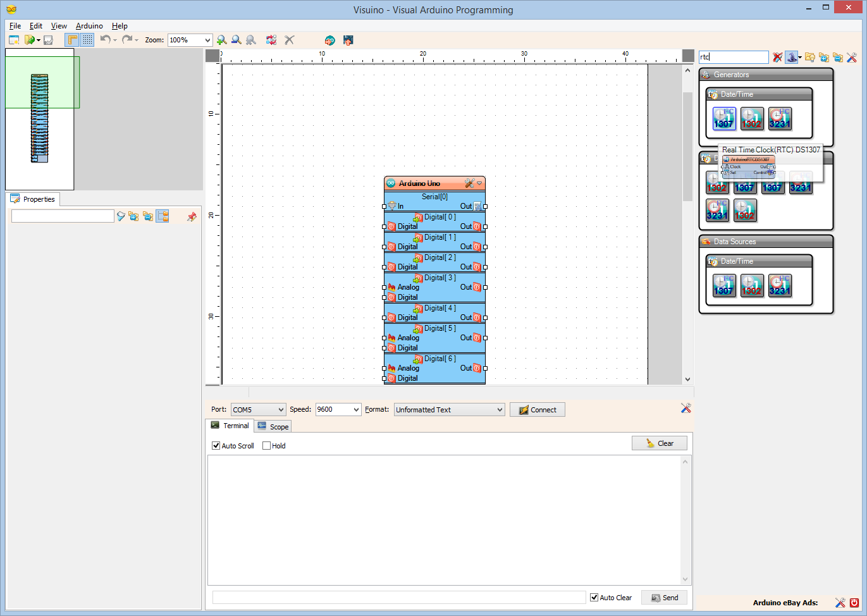This screenshot has width=867, height=616.
Task: Expand all component categories icon
Action: [824, 57]
